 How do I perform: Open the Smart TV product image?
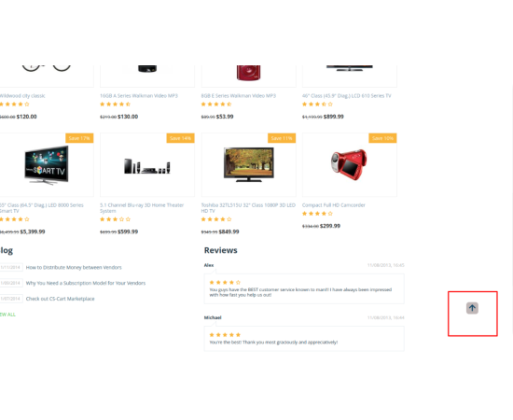(47, 165)
